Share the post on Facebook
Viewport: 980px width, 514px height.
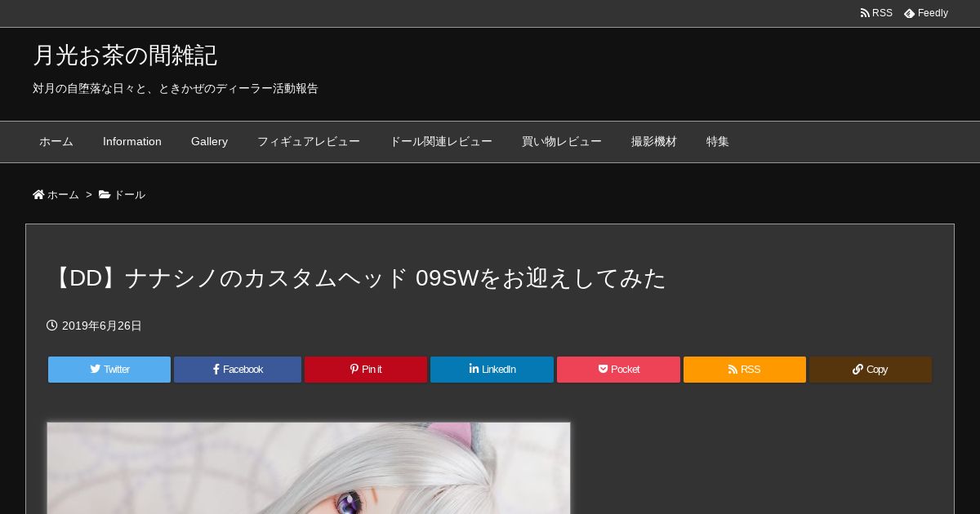click(238, 370)
